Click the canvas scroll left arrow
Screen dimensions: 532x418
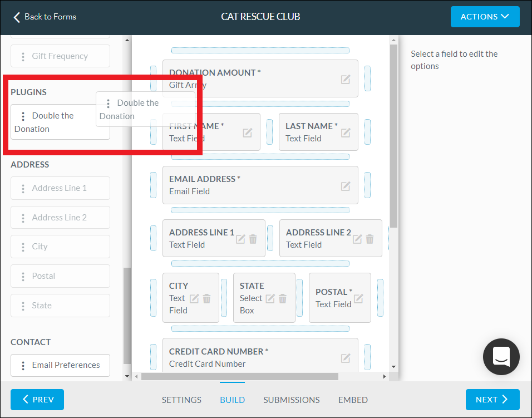pyautogui.click(x=137, y=377)
